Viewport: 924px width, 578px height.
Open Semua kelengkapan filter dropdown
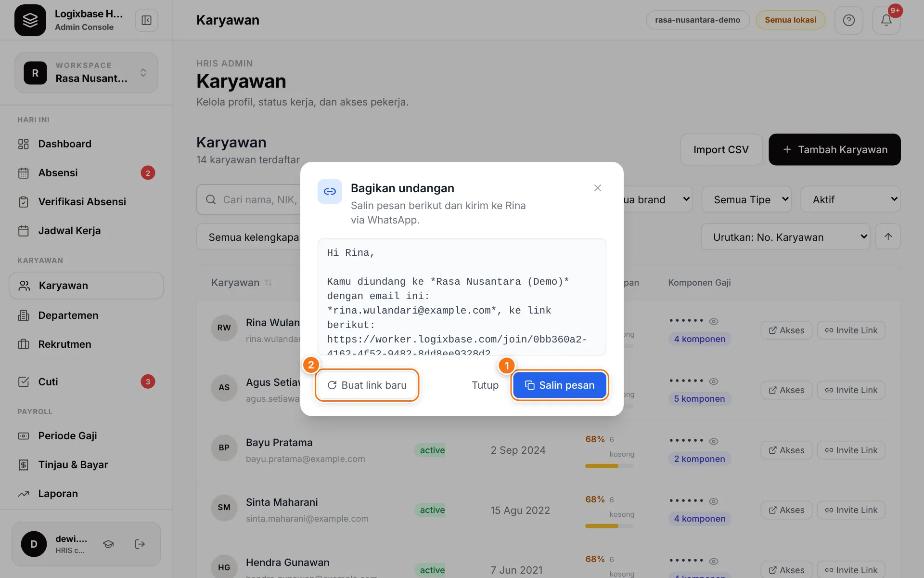coord(249,236)
